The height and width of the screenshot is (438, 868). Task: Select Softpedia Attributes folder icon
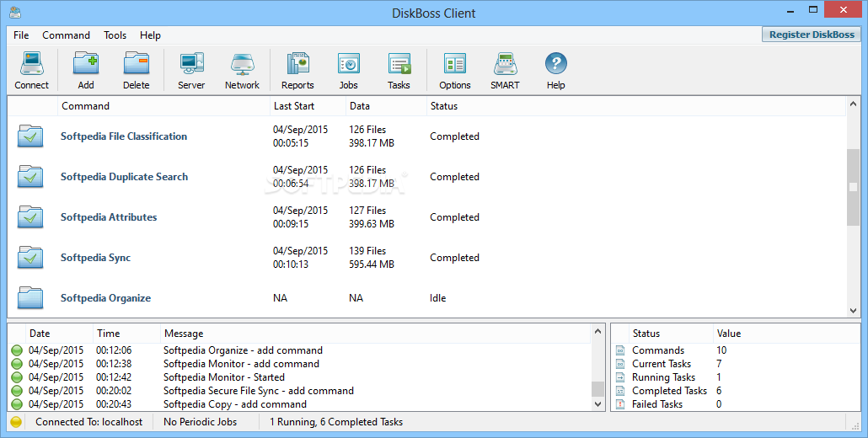30,216
